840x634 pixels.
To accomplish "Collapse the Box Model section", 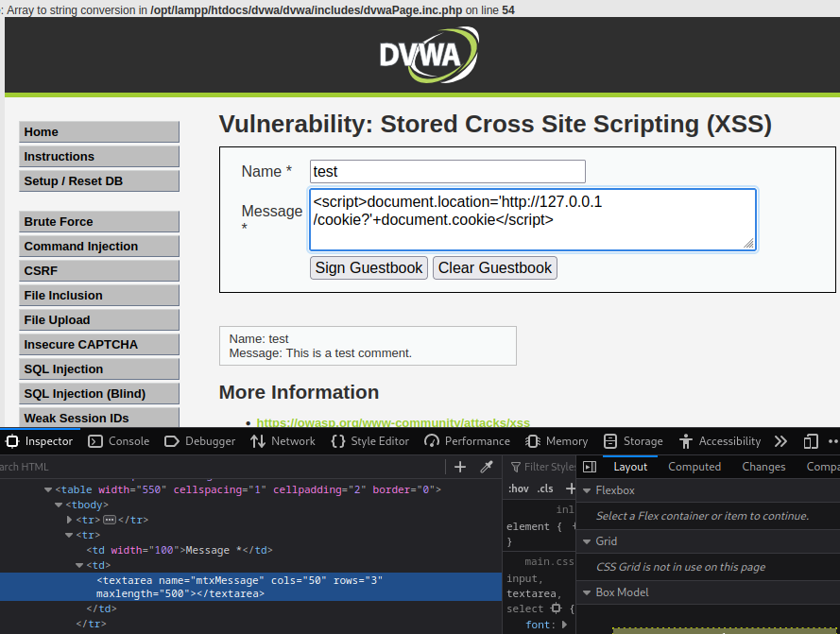I will tap(587, 592).
